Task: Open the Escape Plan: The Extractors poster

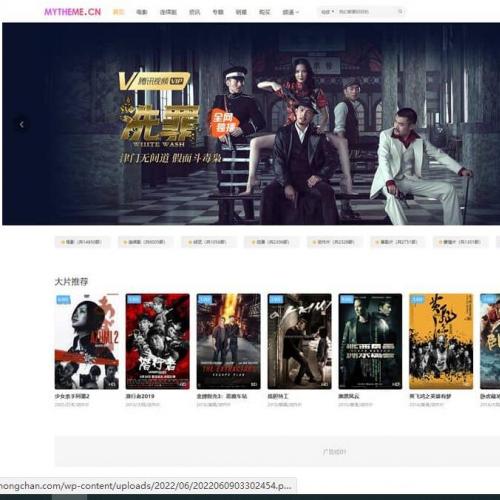Action: pyautogui.click(x=228, y=341)
